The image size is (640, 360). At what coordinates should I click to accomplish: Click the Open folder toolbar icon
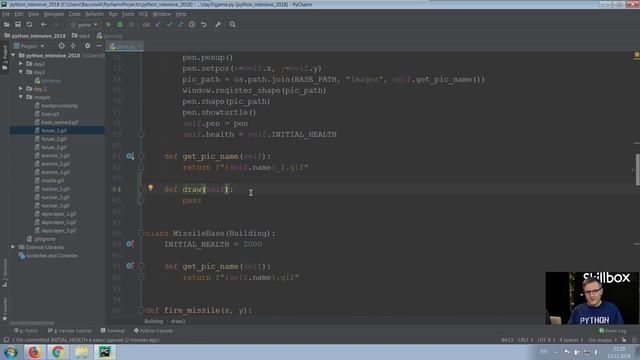(7, 24)
